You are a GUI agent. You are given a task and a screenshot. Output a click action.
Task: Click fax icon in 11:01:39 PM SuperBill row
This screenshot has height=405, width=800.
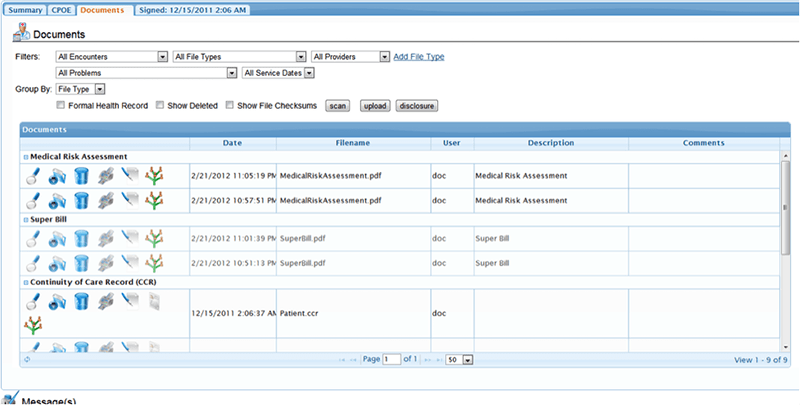106,238
